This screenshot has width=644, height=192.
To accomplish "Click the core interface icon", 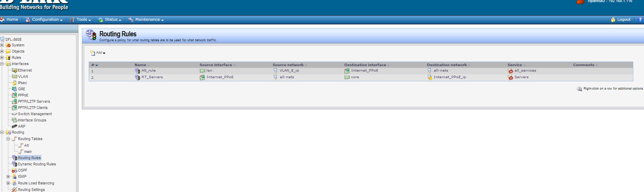I will click(347, 77).
